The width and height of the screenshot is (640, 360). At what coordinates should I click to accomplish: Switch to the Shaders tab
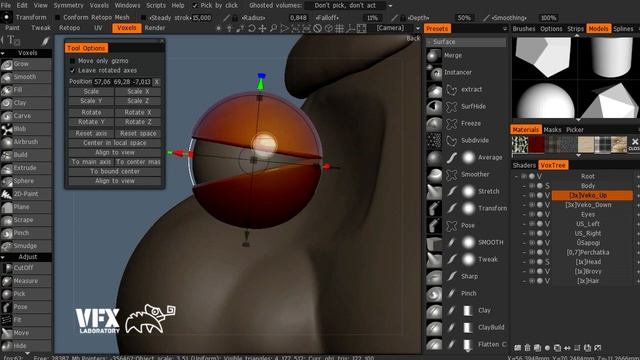tap(524, 165)
